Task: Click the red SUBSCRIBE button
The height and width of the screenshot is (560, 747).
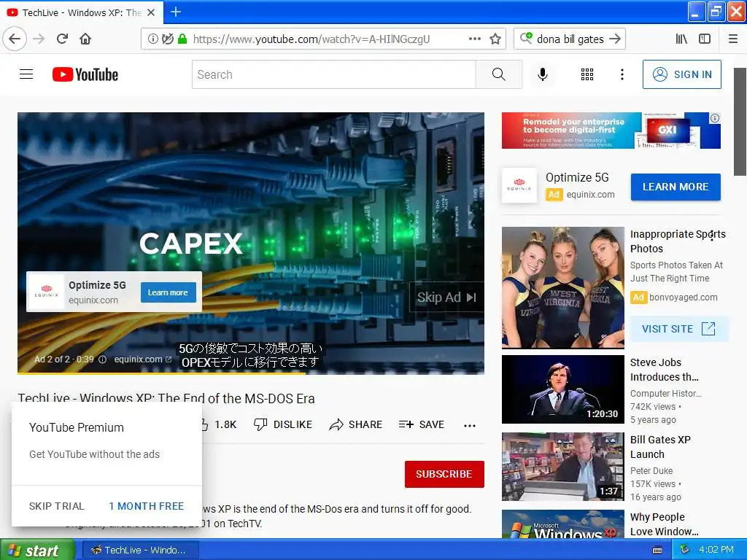Action: pyautogui.click(x=444, y=474)
